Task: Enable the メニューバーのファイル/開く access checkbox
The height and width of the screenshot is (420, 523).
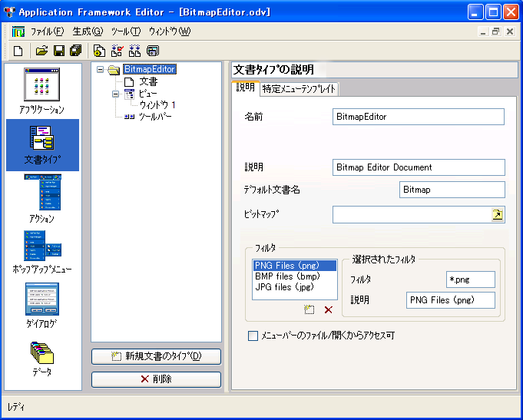Action: (x=253, y=336)
